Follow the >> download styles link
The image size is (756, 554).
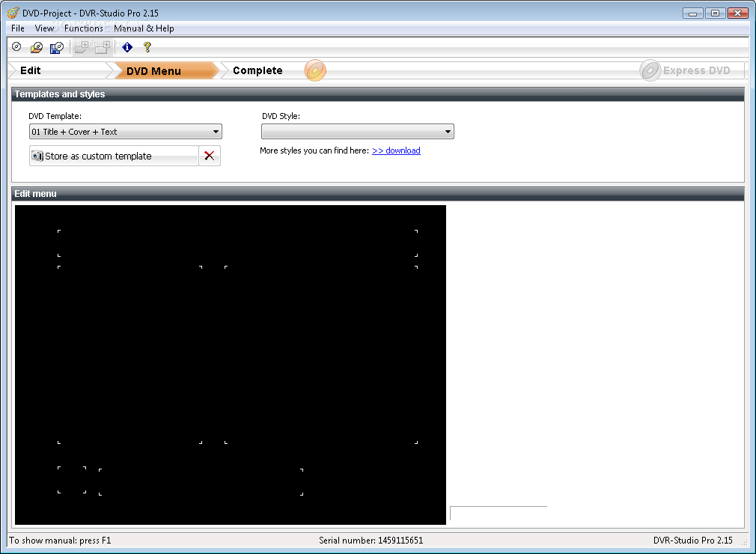[x=396, y=150]
